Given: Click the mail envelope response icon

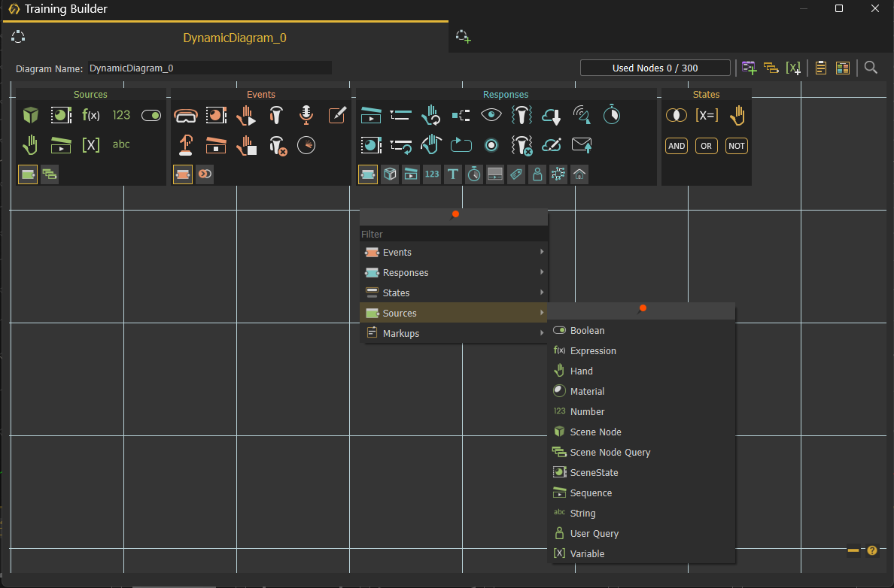Looking at the screenshot, I should (x=582, y=144).
